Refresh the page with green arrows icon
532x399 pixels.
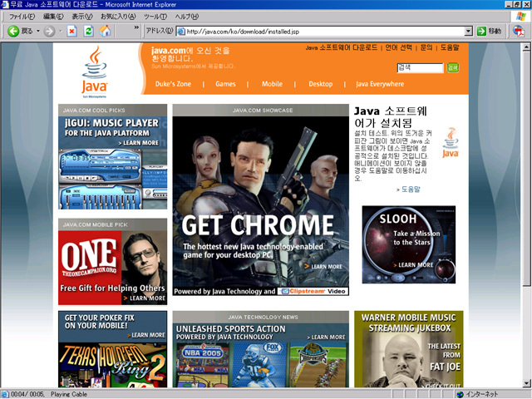(89, 32)
